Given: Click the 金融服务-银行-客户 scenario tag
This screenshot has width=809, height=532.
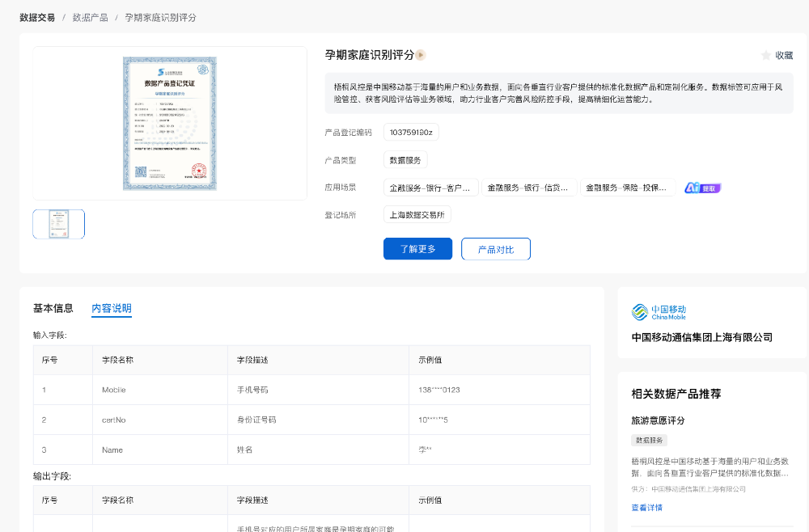Looking at the screenshot, I should [x=430, y=188].
